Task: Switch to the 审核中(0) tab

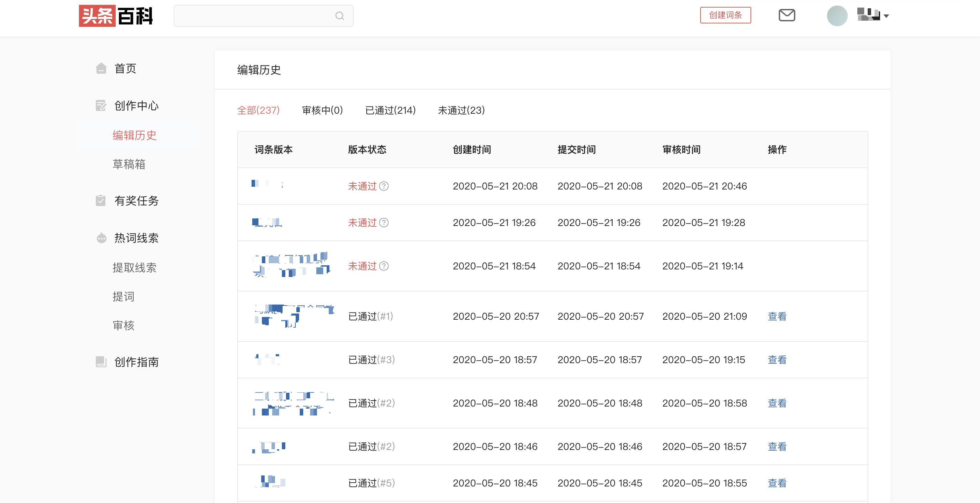Action: (322, 110)
